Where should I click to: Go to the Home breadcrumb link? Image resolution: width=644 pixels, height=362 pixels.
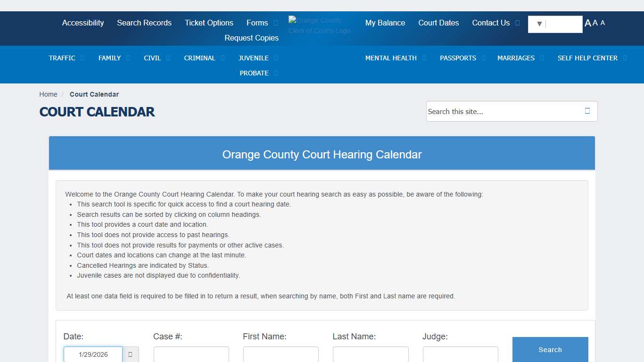pos(48,94)
